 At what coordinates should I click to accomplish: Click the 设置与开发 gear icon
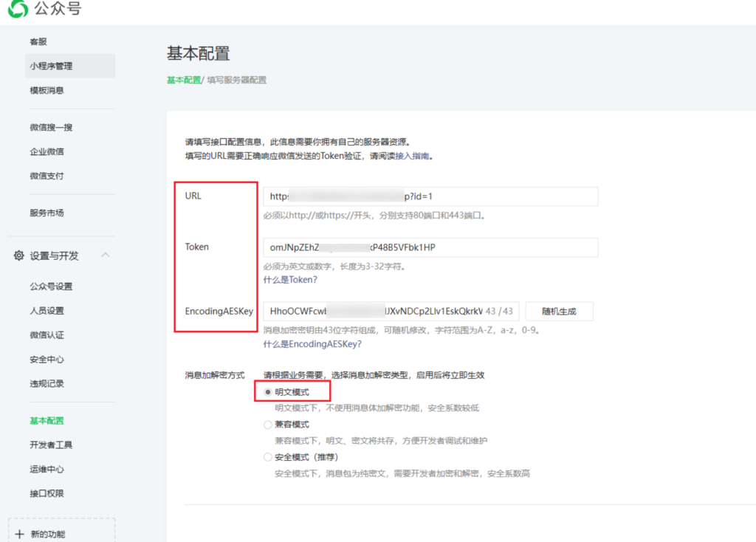click(19, 255)
